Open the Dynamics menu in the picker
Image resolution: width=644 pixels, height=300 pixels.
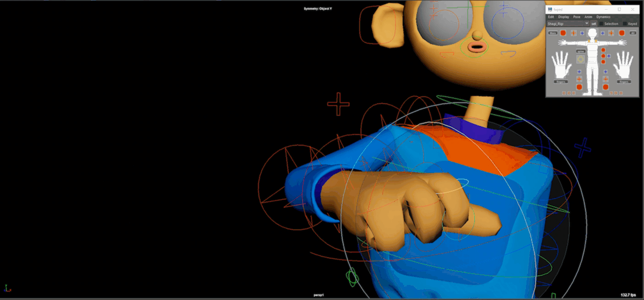[603, 17]
